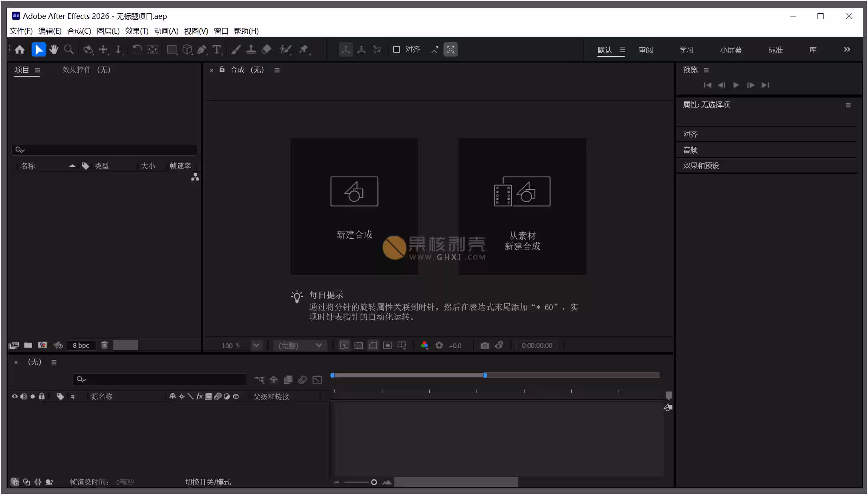Click the Home icon in toolbar

pos(20,50)
